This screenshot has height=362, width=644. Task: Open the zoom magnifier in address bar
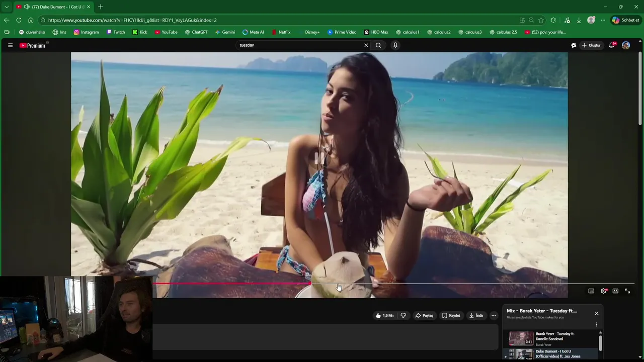coord(531,20)
